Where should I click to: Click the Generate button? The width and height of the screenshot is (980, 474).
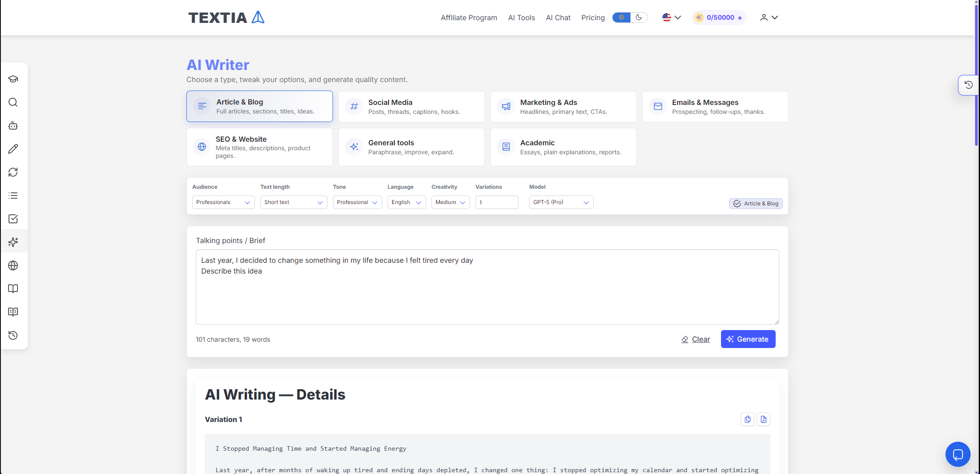(748, 339)
